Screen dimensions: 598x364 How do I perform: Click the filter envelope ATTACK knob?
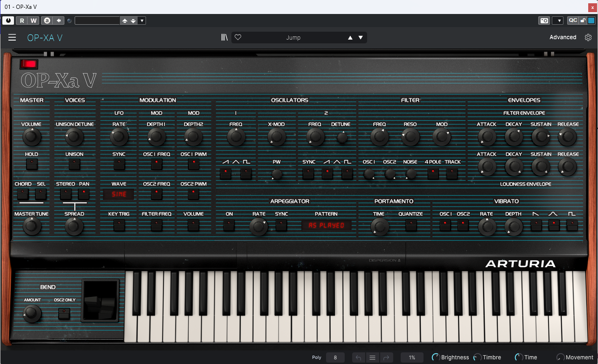[487, 137]
